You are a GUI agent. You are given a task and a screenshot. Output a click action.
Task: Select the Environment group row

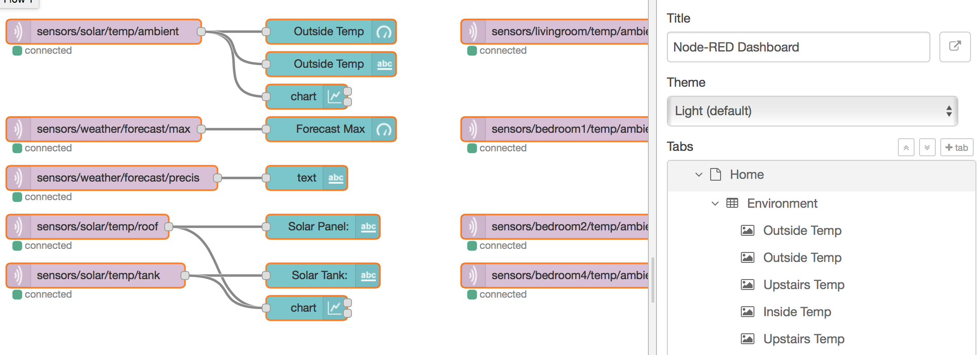point(821,203)
